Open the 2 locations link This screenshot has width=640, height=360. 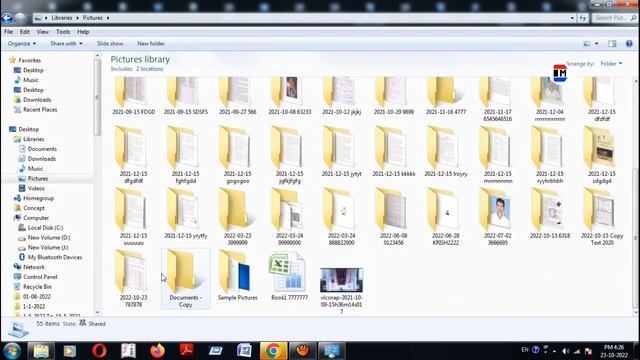pos(149,69)
